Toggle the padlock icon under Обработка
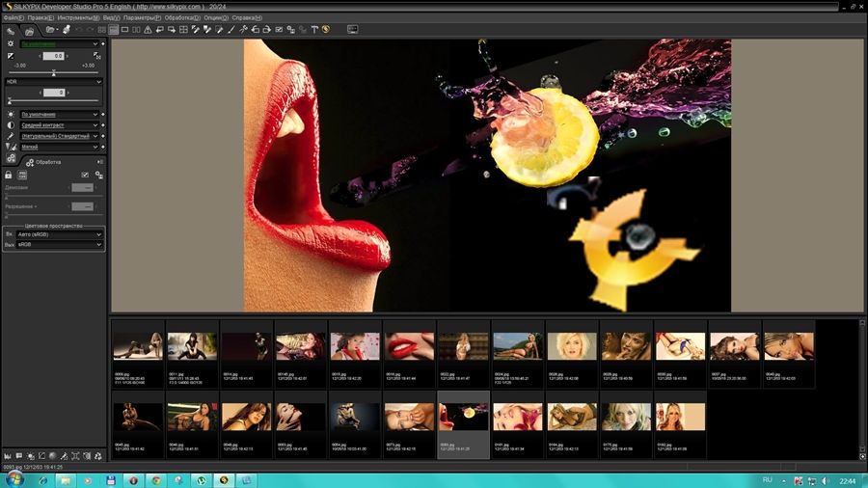The height and width of the screenshot is (488, 868). point(9,175)
